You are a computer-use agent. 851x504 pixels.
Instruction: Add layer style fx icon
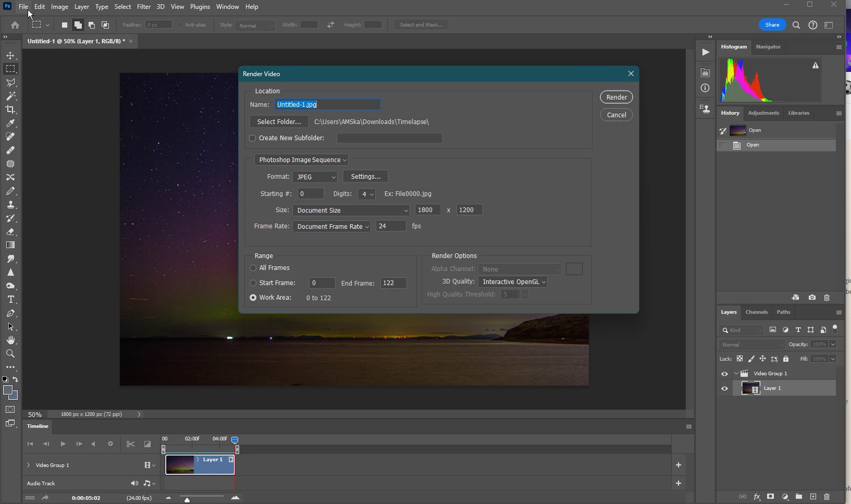point(757,497)
